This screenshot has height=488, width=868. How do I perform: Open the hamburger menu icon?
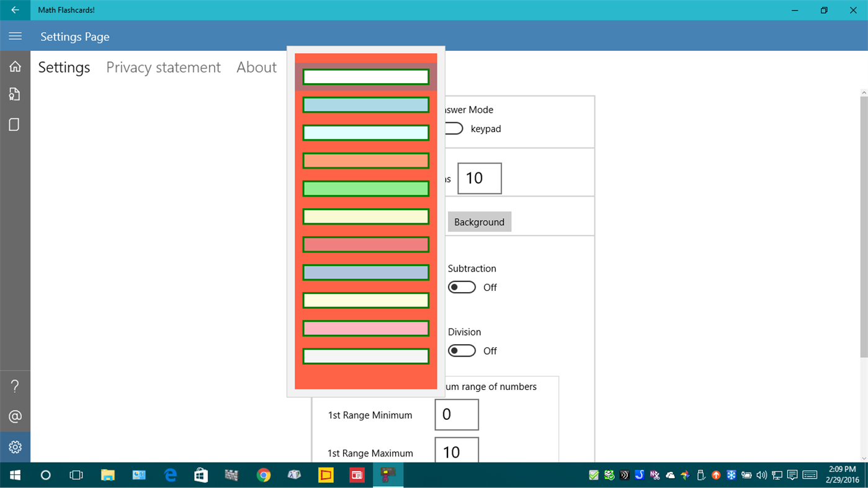(15, 35)
